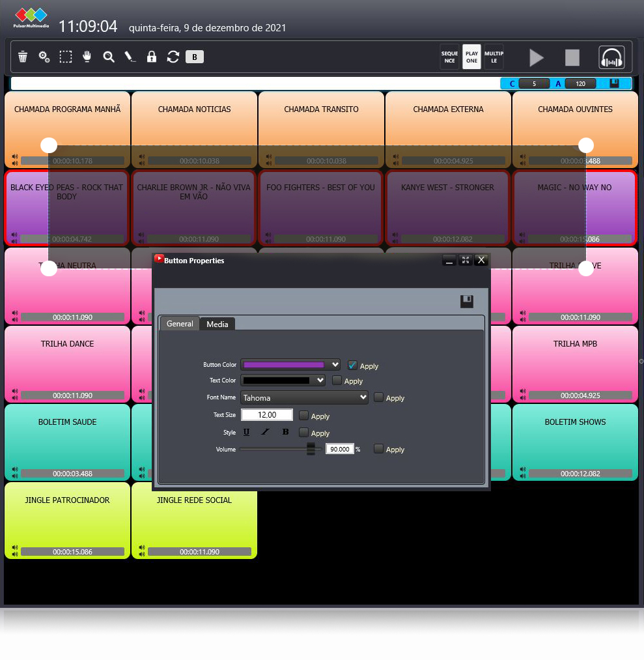Click speaker icon on BOLETIM SHOWS
Screen dimensions: 644x660
(523, 472)
